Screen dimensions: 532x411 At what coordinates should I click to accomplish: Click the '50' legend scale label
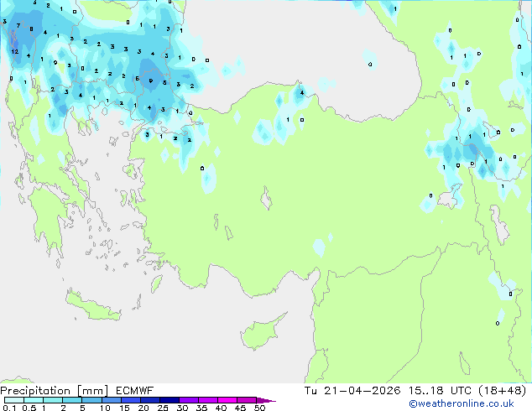[259, 408]
